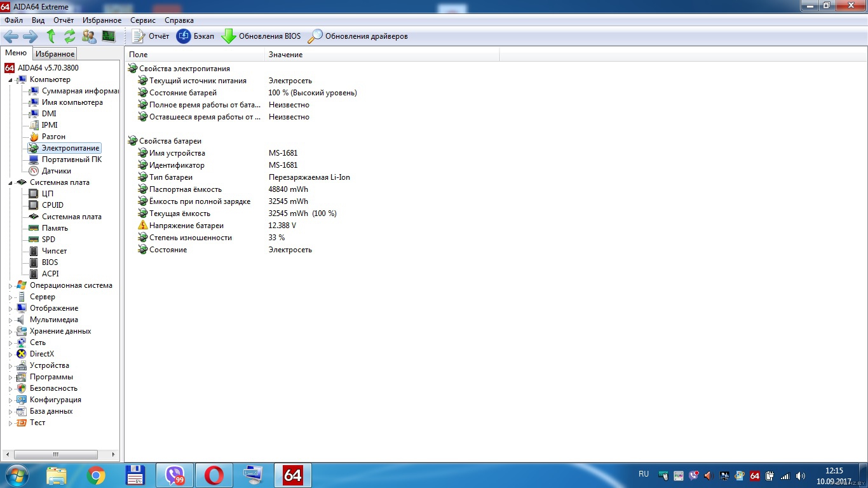Screen dimensions: 868x488
Task: Switch to the Избранное sidebar tab
Action: 55,54
